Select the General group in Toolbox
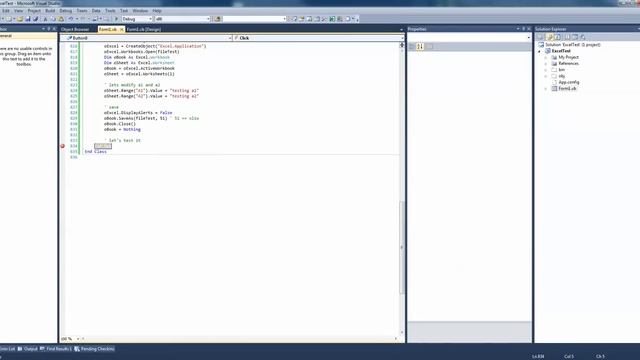Viewport: 640px width, 360px height. [29, 36]
